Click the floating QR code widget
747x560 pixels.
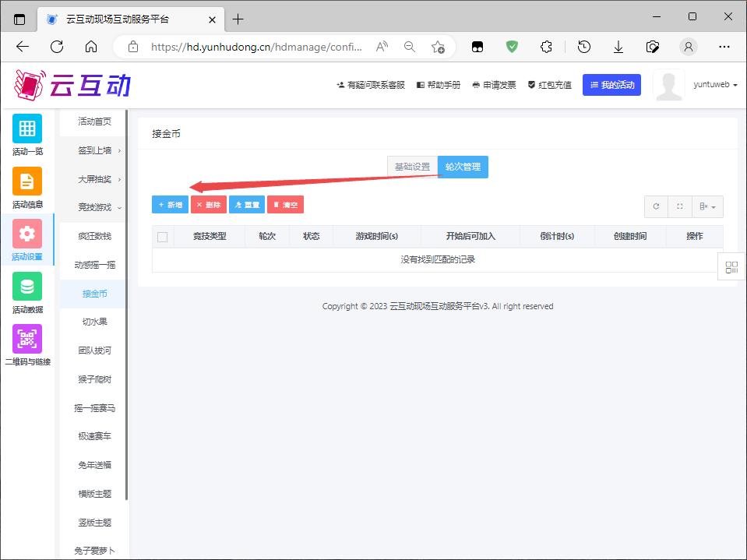pyautogui.click(x=731, y=266)
